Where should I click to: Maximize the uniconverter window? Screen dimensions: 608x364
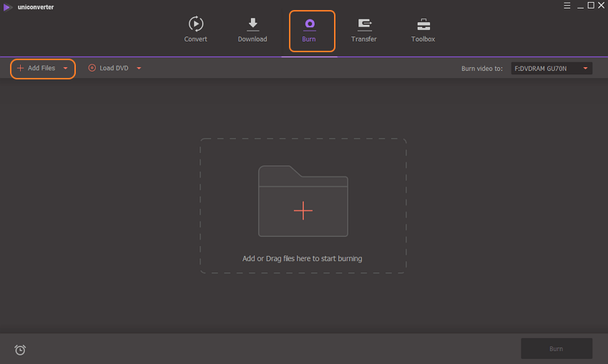pyautogui.click(x=590, y=6)
